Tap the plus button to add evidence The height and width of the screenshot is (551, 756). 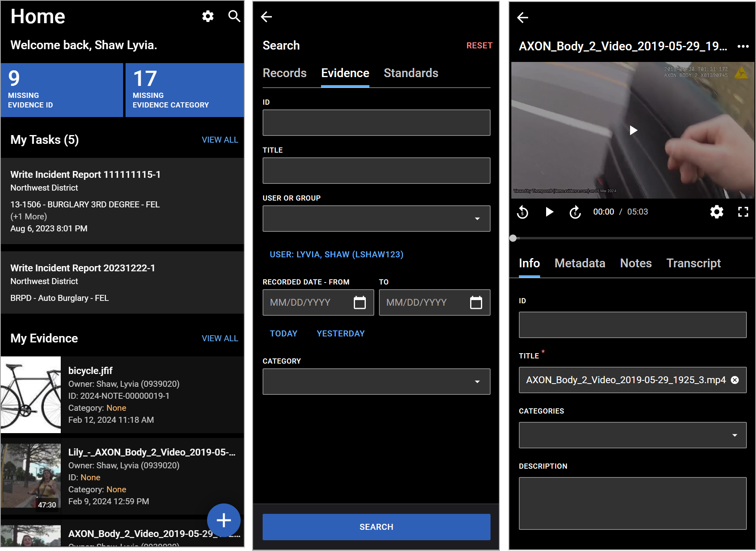223,520
